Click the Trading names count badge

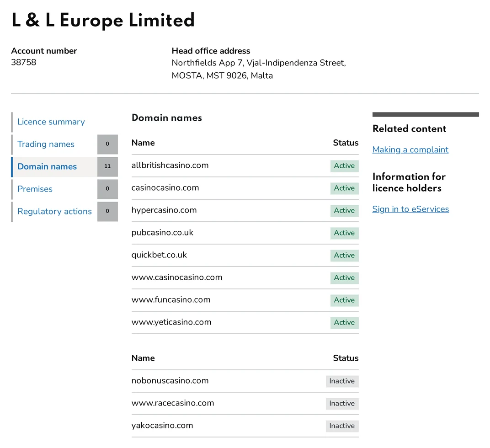click(x=107, y=144)
